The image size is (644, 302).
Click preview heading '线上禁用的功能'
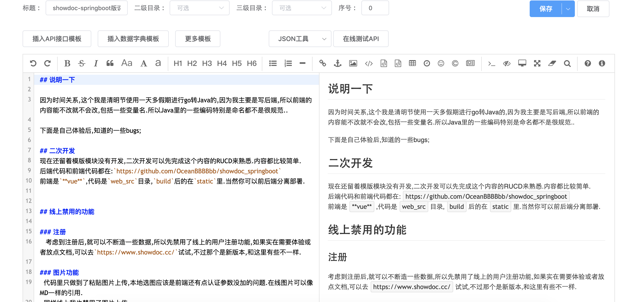(x=367, y=230)
